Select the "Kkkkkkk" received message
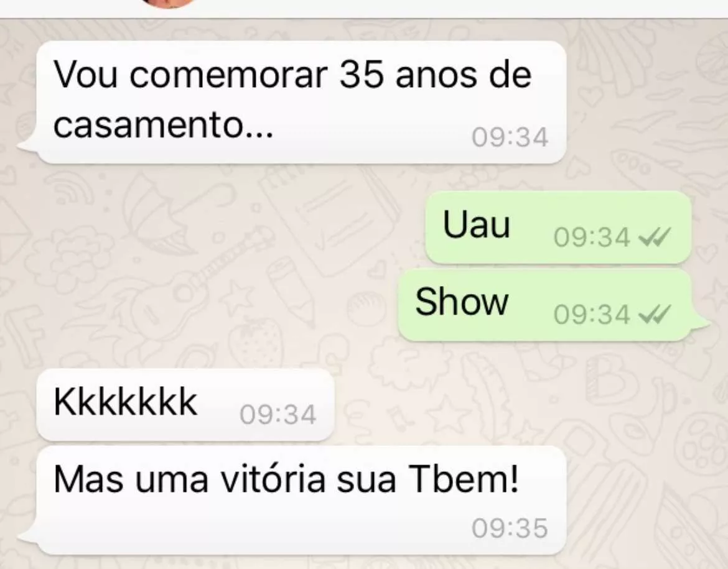The height and width of the screenshot is (569, 728). (185, 405)
